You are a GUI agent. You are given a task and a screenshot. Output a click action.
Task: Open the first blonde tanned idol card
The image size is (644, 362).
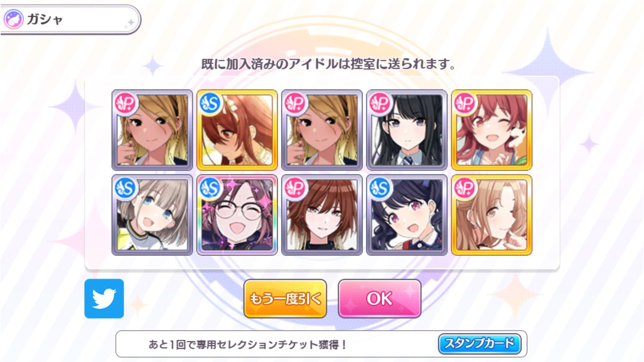pyautogui.click(x=152, y=130)
